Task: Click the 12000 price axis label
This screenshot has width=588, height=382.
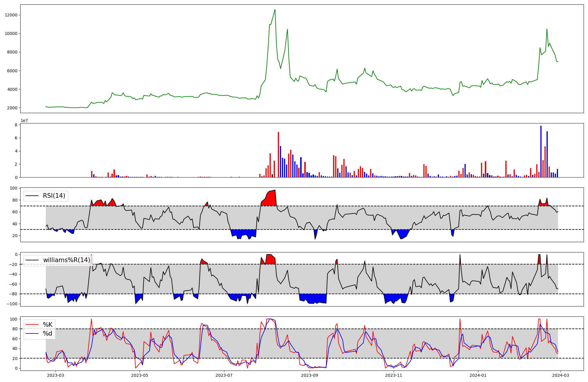Action: click(x=11, y=15)
